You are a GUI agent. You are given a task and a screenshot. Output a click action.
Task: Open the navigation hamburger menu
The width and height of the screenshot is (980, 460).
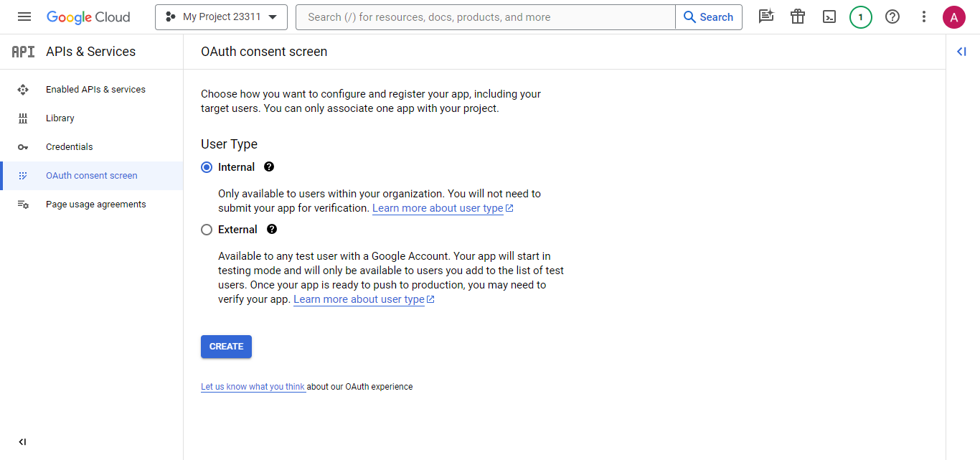pyautogui.click(x=24, y=17)
